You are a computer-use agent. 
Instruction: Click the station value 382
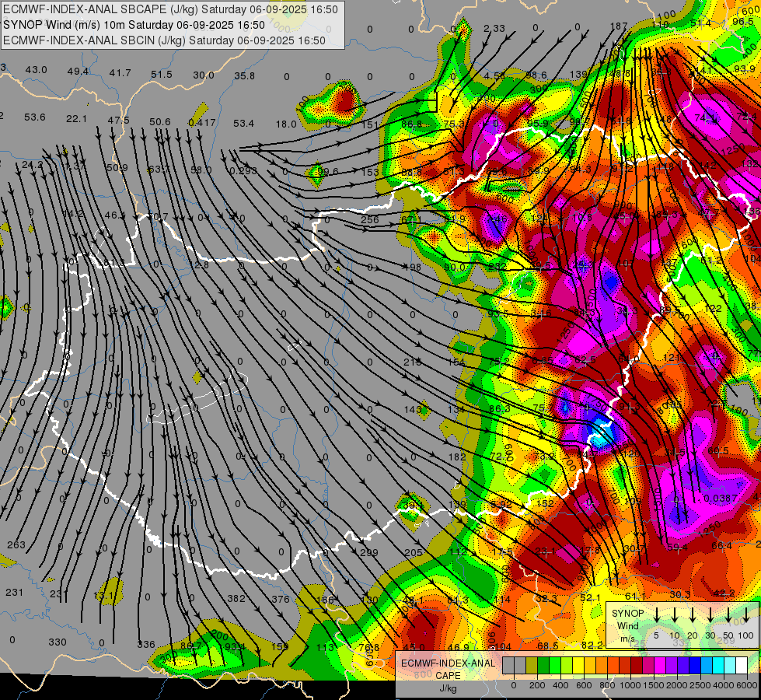(x=236, y=598)
